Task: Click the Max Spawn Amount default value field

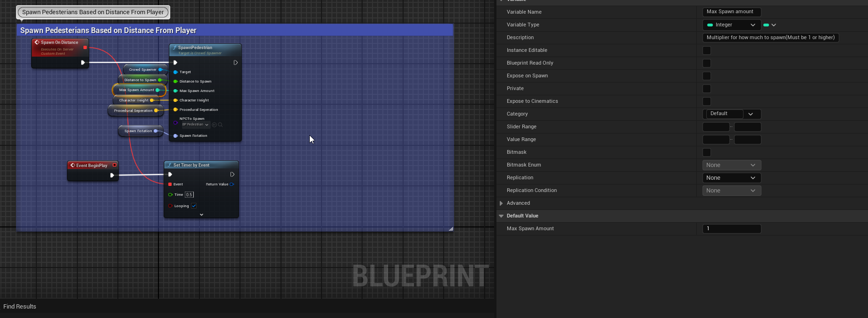Action: tap(731, 229)
